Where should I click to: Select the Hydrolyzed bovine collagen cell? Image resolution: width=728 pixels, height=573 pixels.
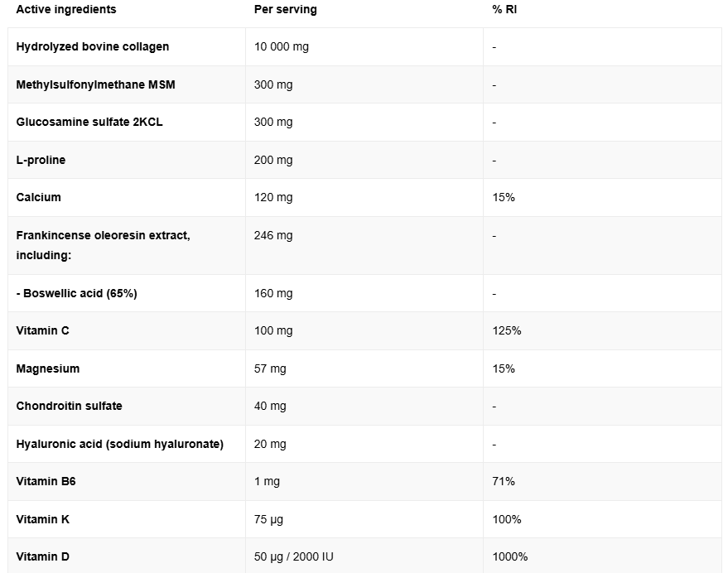(93, 46)
